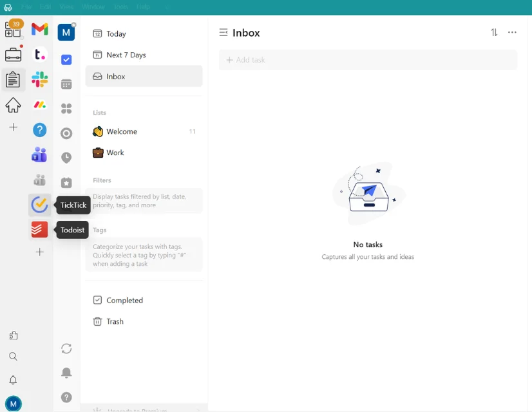Select the home workspace icon

[x=14, y=105]
